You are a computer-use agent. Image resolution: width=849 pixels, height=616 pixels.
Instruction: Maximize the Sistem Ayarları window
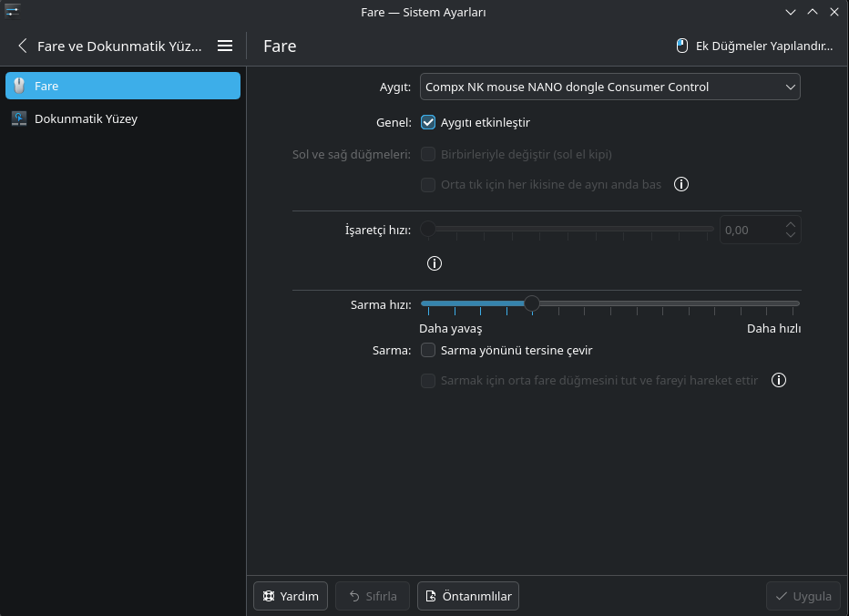pos(813,12)
